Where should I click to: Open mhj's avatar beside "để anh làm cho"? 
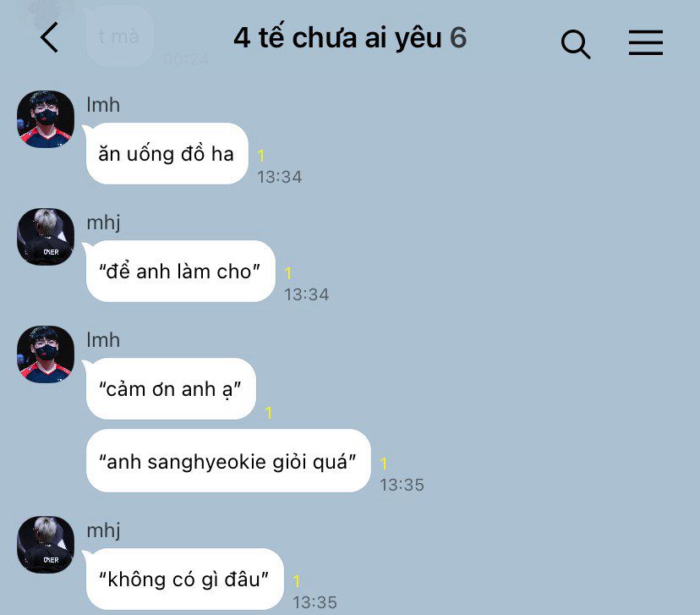click(46, 237)
